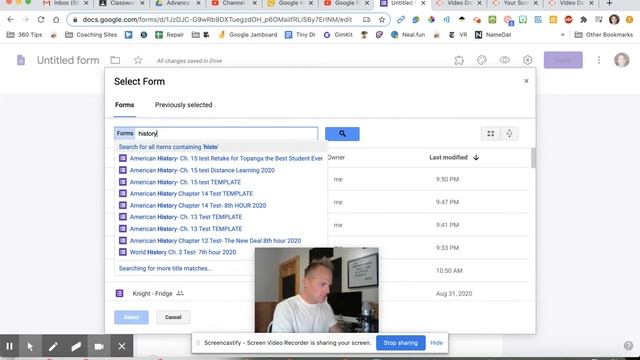
Task: Open the Google account avatar in Forms
Action: click(622, 60)
